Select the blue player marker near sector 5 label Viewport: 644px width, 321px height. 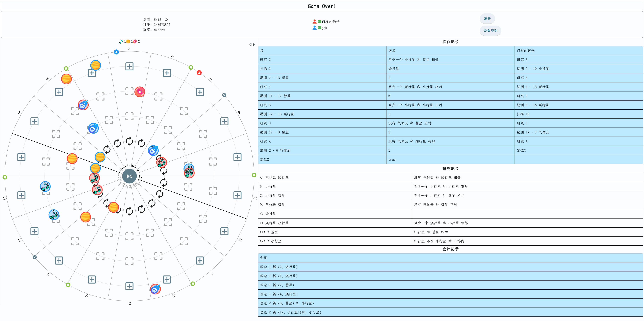116,52
